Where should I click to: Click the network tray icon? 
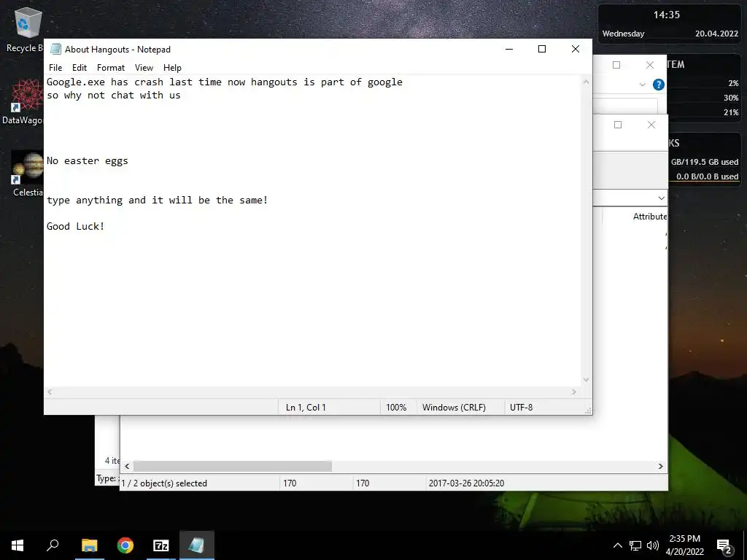tap(635, 545)
